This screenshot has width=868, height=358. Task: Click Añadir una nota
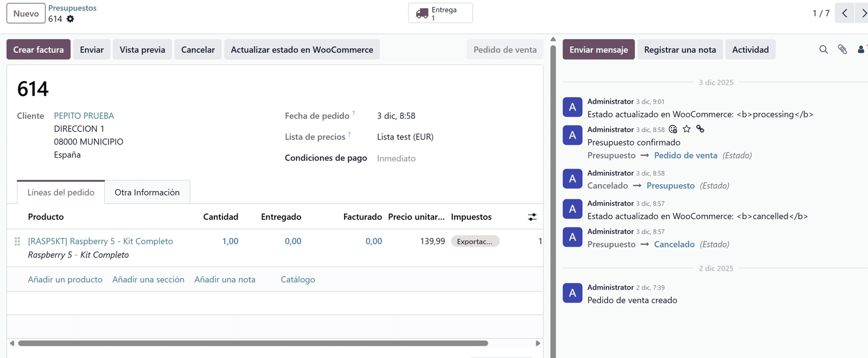click(225, 279)
